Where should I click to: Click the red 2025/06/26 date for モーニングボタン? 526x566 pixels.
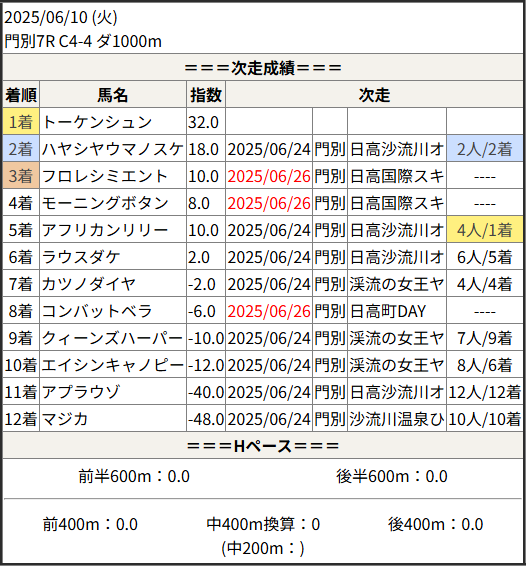(269, 203)
